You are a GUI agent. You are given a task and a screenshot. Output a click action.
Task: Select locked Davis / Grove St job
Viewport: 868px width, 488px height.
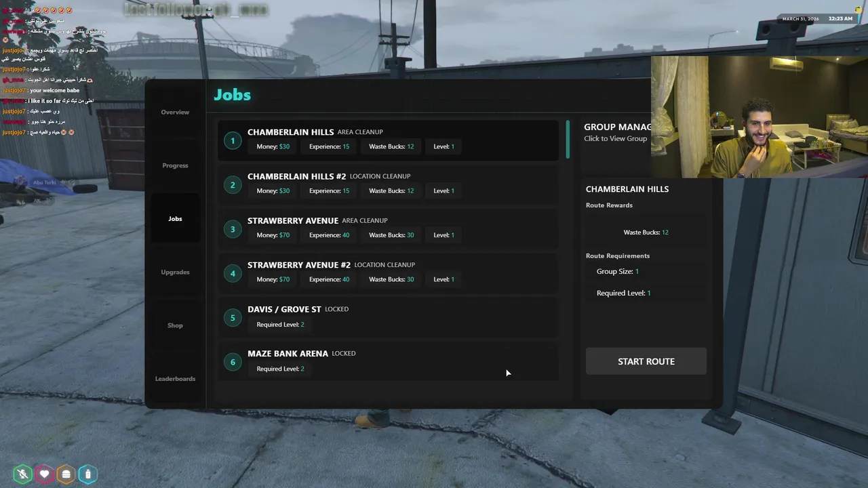(389, 317)
